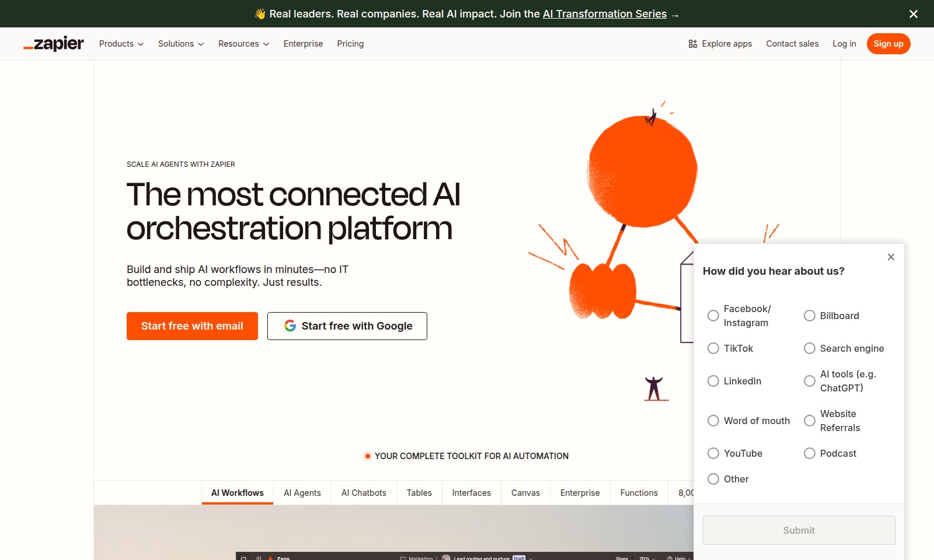This screenshot has width=934, height=560.
Task: Open the Contact sales link
Action: pos(792,44)
